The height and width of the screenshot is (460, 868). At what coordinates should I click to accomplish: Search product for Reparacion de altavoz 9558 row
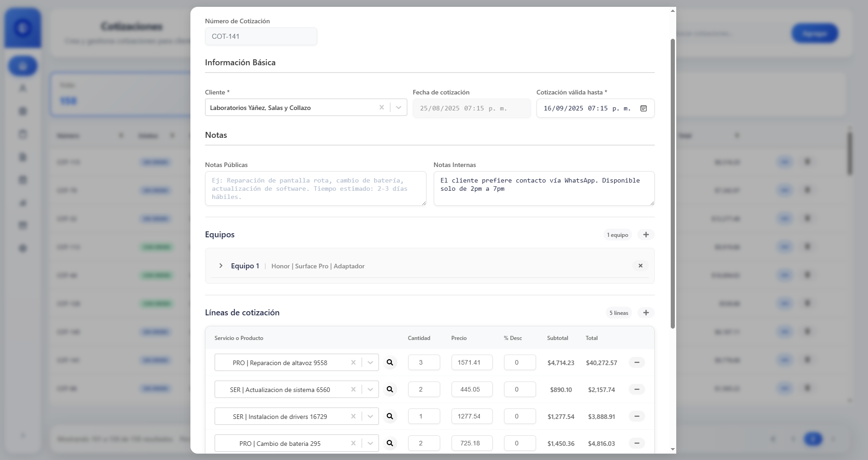(x=390, y=362)
